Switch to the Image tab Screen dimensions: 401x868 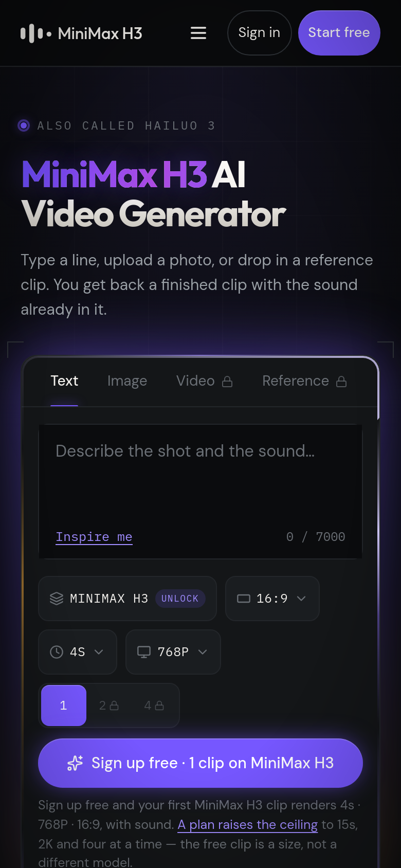(127, 381)
